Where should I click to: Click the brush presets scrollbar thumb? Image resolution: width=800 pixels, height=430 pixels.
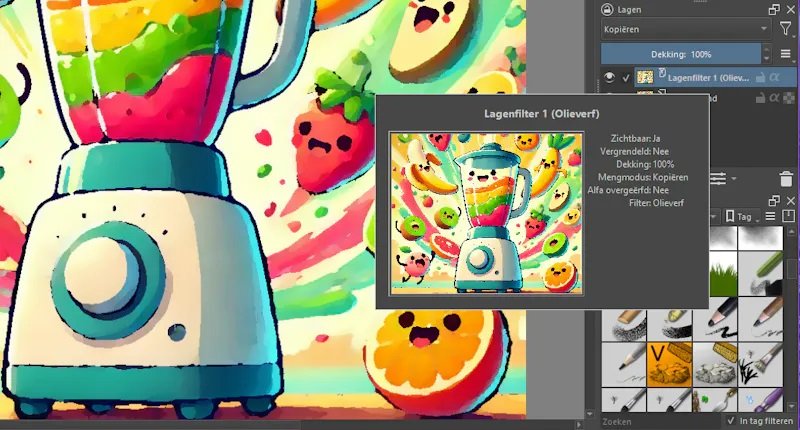click(x=791, y=270)
